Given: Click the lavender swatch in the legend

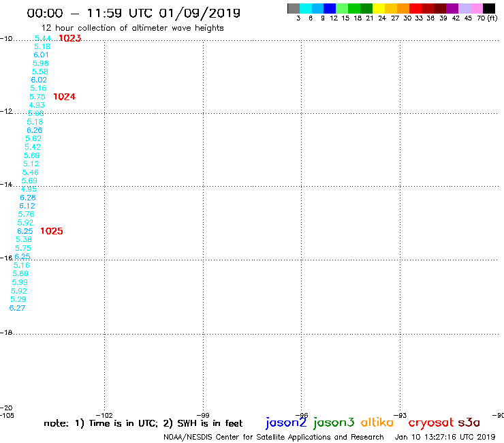Looking at the screenshot, I should coord(464,8).
